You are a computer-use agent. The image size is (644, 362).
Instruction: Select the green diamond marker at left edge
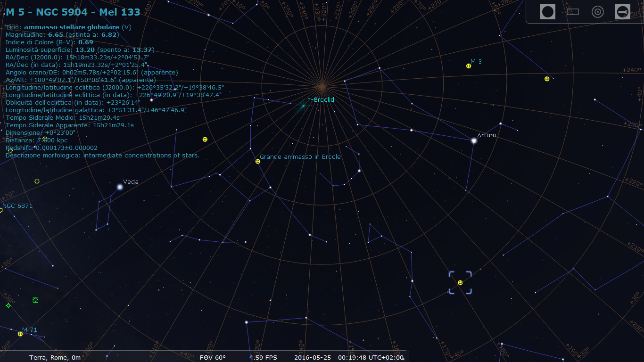(x=8, y=305)
